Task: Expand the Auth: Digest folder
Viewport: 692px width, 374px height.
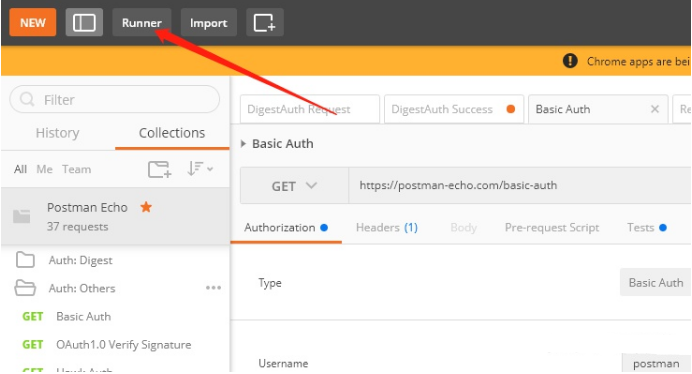Action: [x=80, y=261]
